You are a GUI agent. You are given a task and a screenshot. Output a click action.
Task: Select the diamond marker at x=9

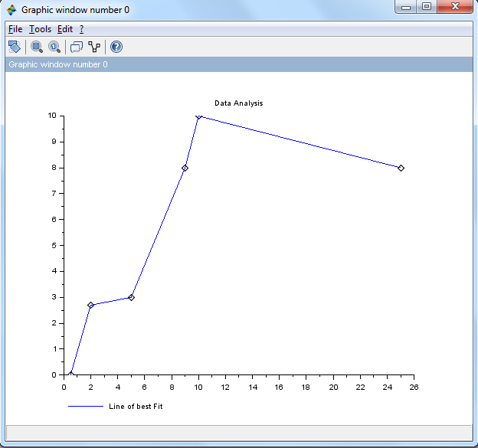[x=185, y=168]
